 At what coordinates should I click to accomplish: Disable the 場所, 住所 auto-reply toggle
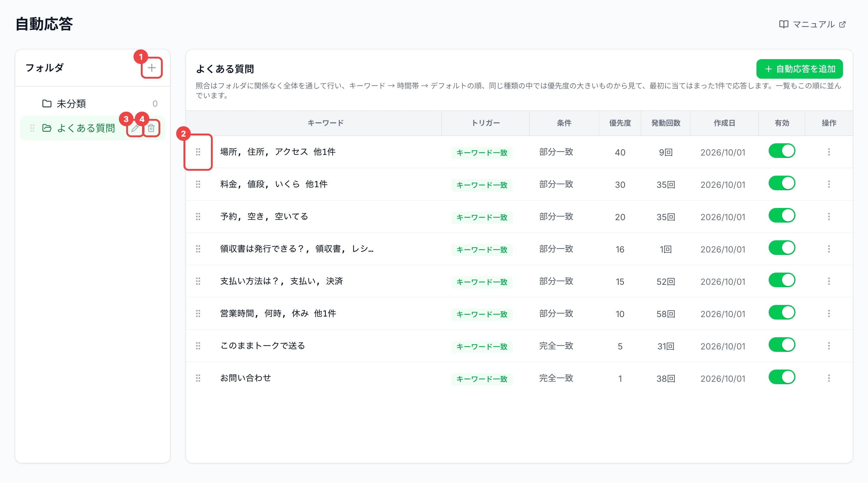pyautogui.click(x=782, y=151)
